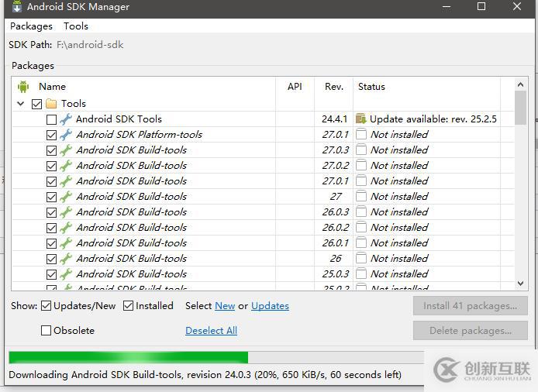The width and height of the screenshot is (538, 392).
Task: Click the Updates selection link
Action: (x=270, y=305)
